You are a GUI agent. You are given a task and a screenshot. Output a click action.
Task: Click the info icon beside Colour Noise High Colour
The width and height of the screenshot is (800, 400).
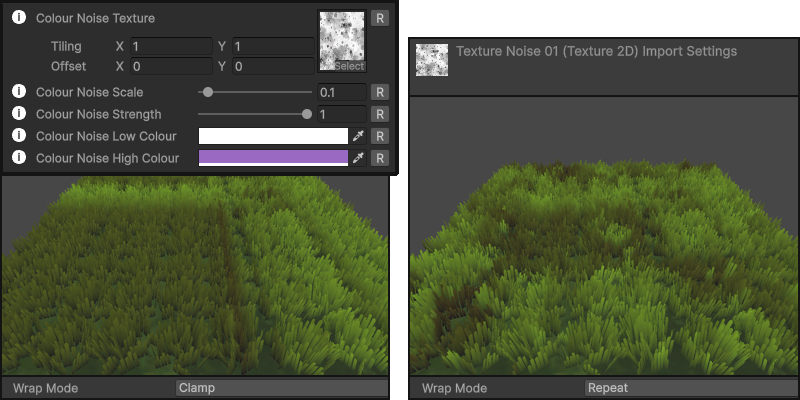[18, 158]
